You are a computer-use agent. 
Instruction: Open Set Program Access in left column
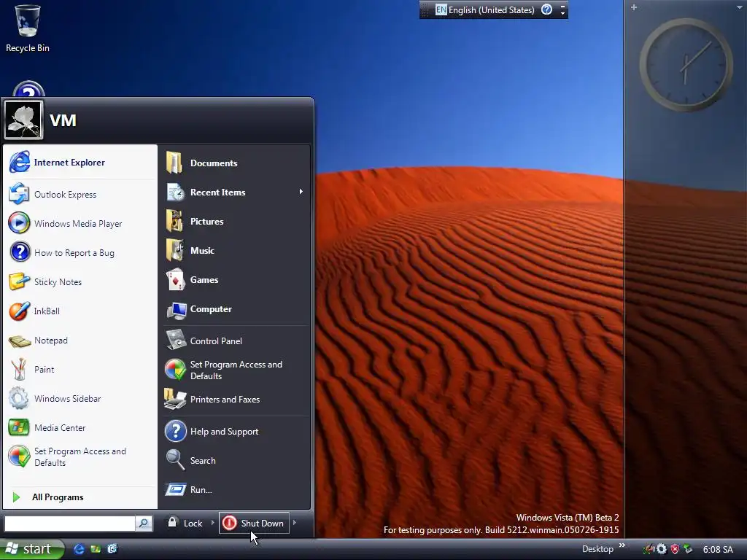[80, 456]
